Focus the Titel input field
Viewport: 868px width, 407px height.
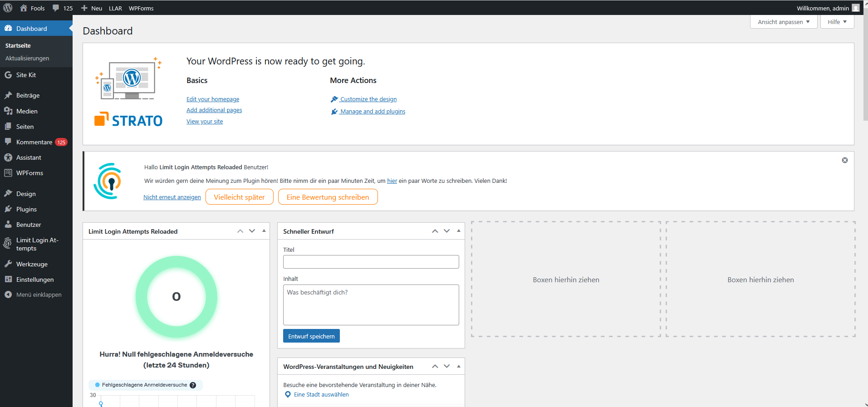coord(371,262)
